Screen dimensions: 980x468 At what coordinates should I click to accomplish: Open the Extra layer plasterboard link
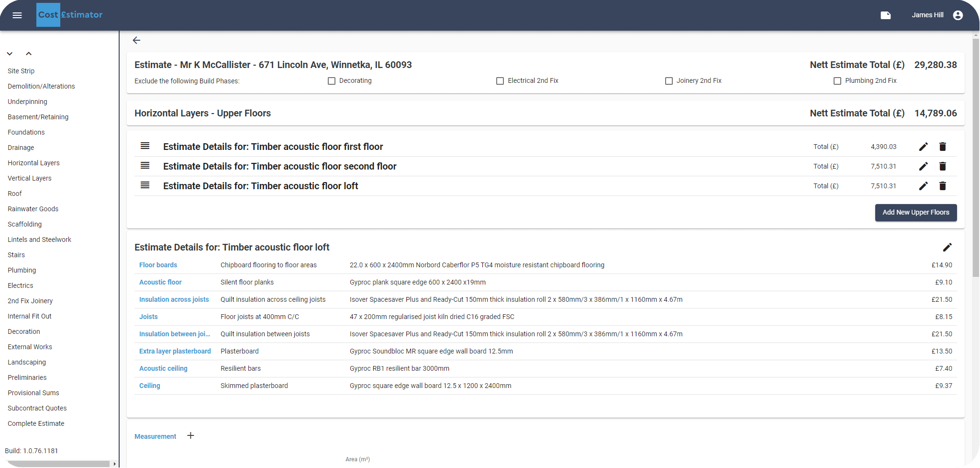pyautogui.click(x=175, y=351)
